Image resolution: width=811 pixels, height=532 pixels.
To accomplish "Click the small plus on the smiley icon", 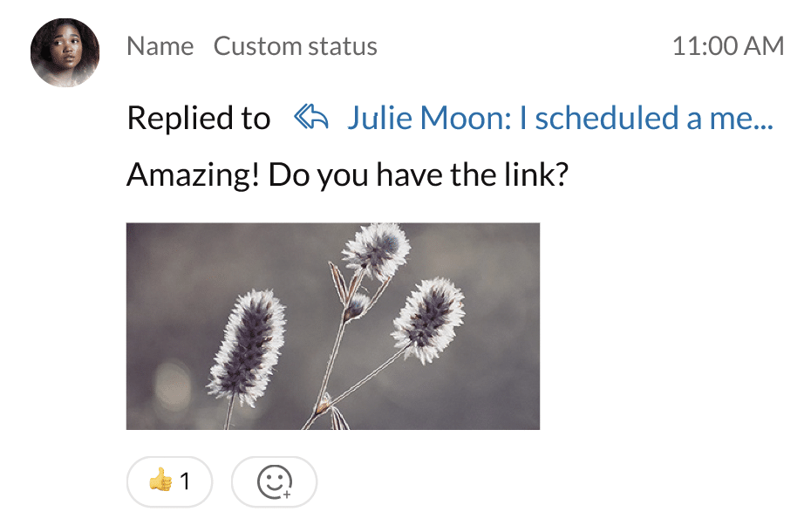I will coord(287,493).
